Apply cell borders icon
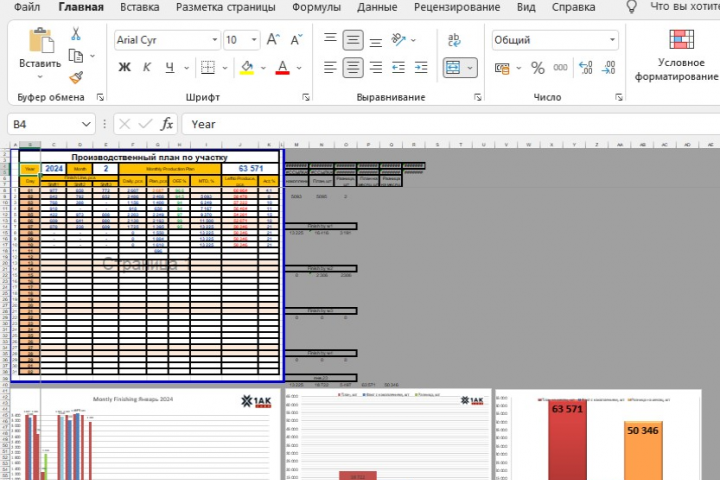The height and width of the screenshot is (480, 720). tap(208, 68)
